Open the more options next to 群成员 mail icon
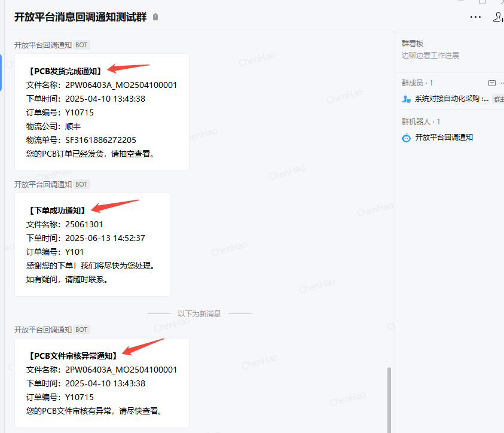The width and height of the screenshot is (504, 433). [502, 83]
